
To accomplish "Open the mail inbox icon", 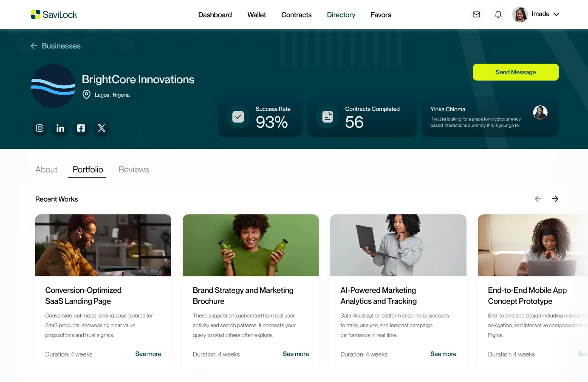I will (476, 14).
